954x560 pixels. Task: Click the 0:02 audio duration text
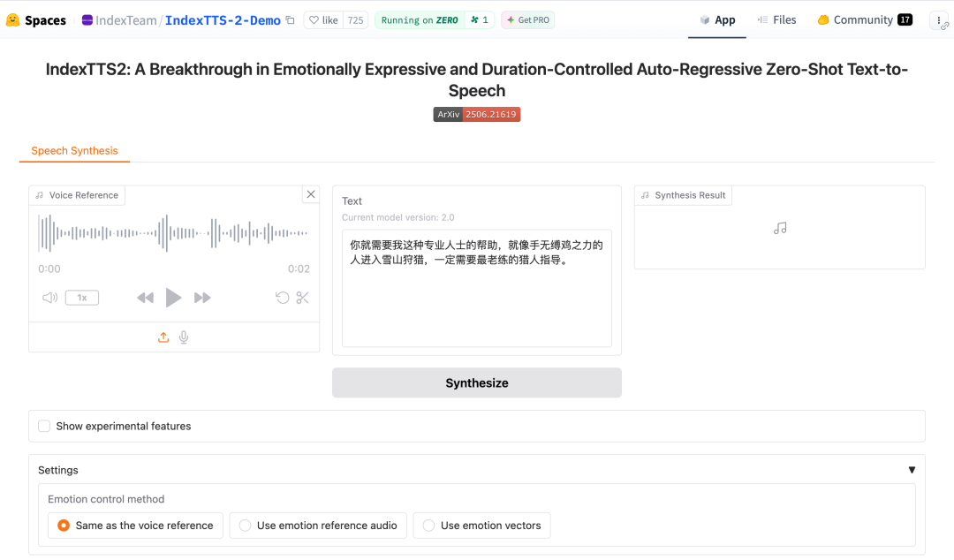click(299, 269)
